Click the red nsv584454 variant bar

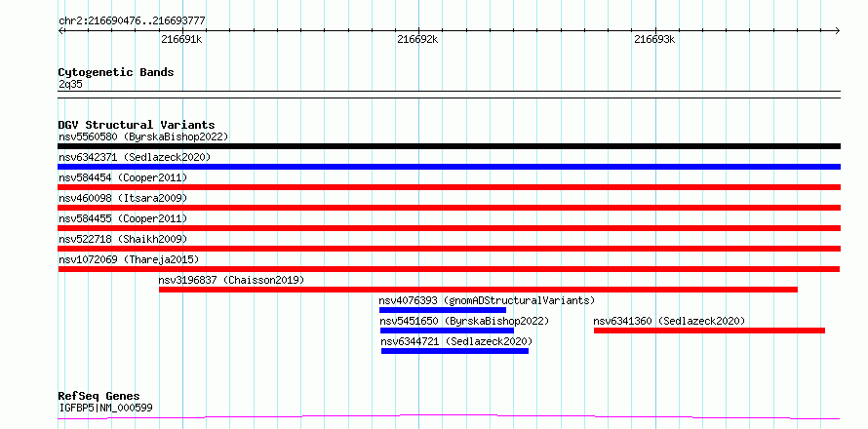449,187
